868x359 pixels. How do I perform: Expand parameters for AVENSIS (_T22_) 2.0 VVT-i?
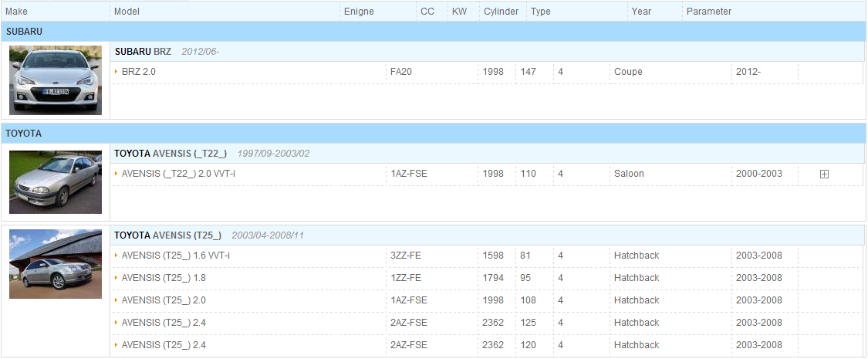(x=824, y=174)
